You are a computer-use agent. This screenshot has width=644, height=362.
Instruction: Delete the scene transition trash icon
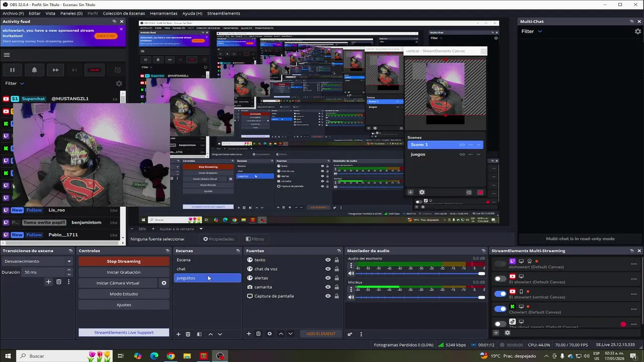[58, 282]
